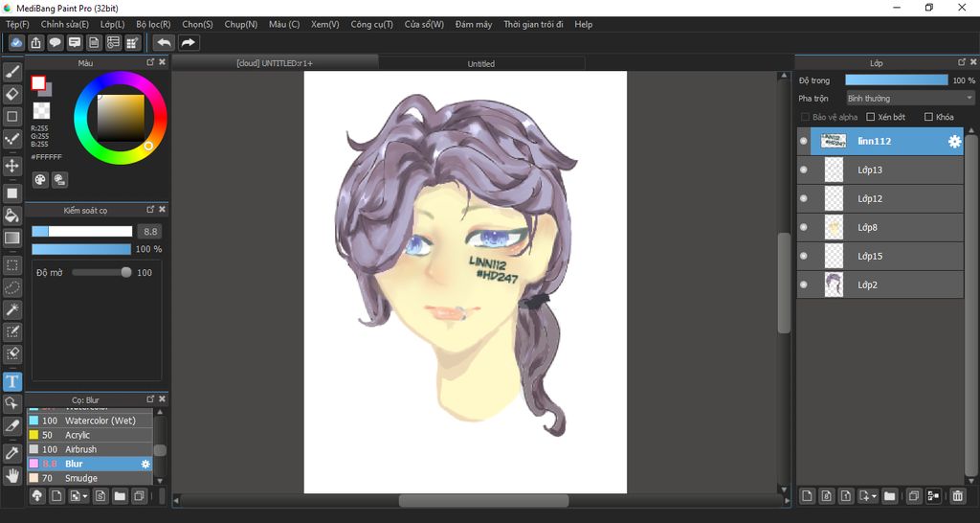Click the foreground white color swatch
This screenshot has width=980, height=523.
pyautogui.click(x=38, y=82)
